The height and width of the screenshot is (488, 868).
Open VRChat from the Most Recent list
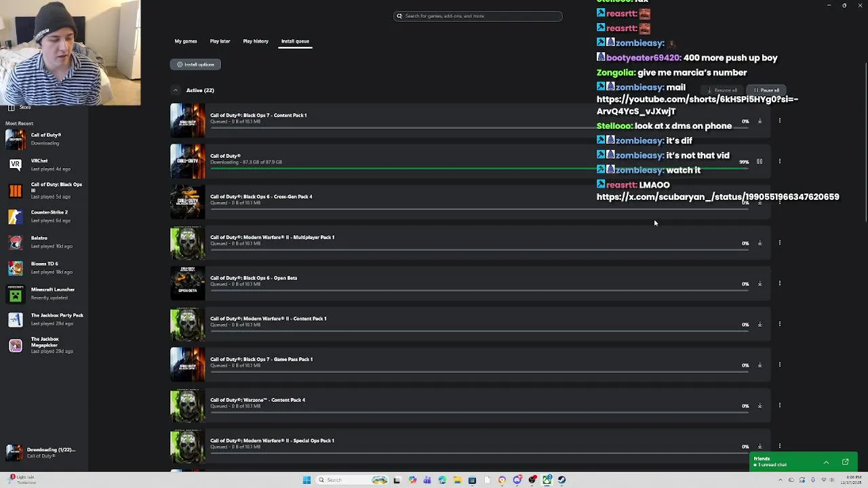pyautogui.click(x=44, y=165)
